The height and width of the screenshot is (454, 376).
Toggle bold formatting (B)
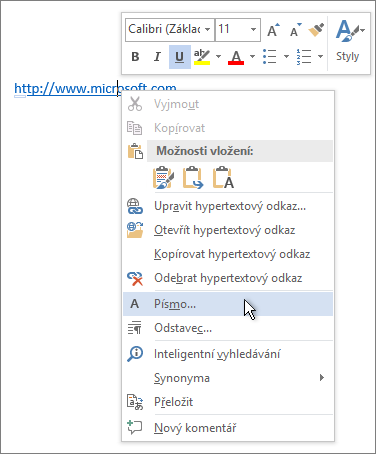[135, 57]
